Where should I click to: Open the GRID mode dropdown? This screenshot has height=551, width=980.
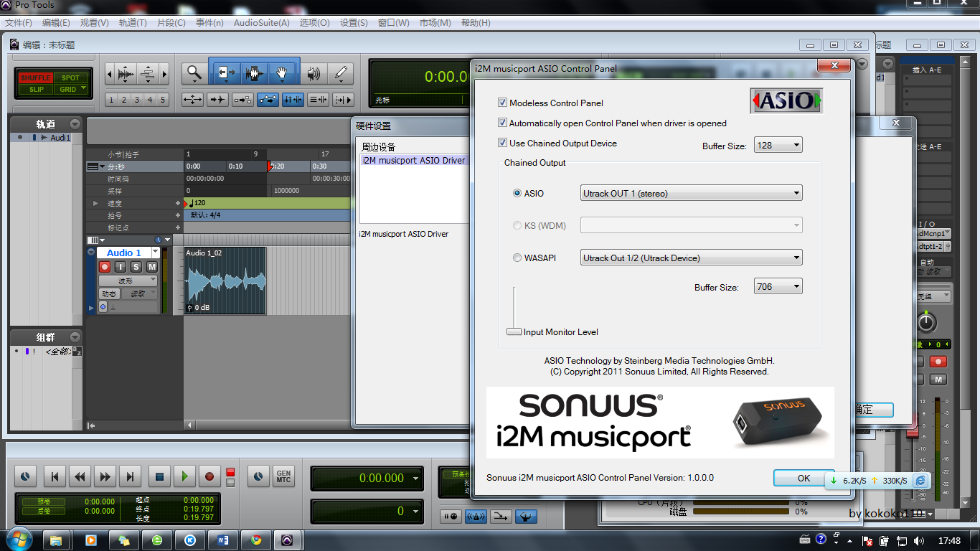tap(70, 90)
